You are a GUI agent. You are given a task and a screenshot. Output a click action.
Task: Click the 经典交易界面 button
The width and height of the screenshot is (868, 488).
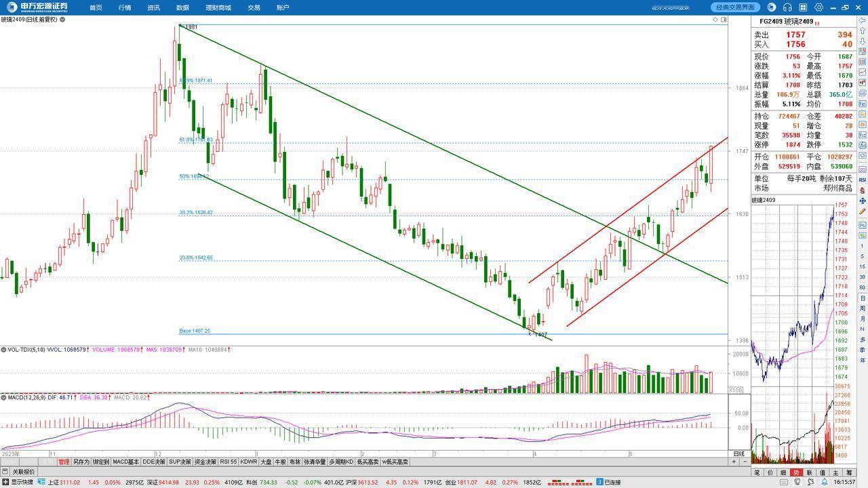[736, 7]
